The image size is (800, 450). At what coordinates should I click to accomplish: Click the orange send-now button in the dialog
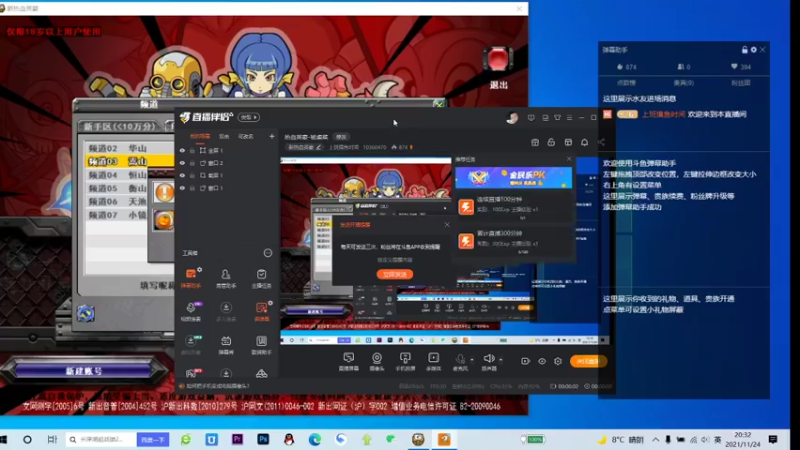395,274
